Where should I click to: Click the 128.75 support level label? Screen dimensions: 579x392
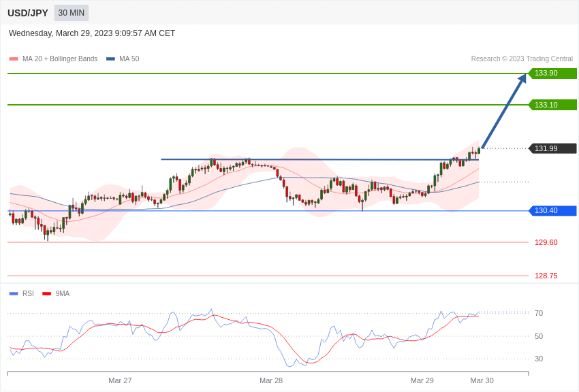(546, 276)
